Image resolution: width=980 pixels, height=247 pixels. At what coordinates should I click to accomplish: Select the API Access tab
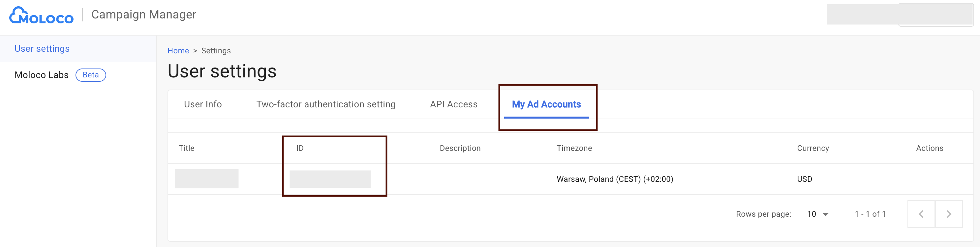click(453, 104)
